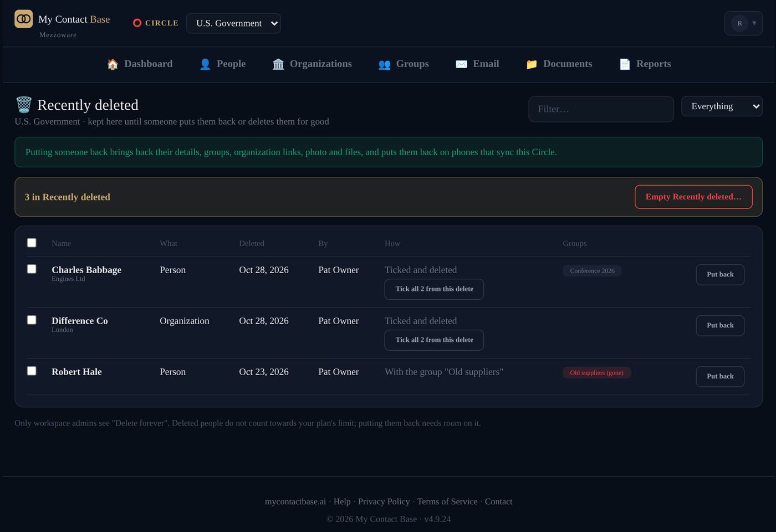Tick all 2 from Charles Babbage's delete

click(x=434, y=289)
